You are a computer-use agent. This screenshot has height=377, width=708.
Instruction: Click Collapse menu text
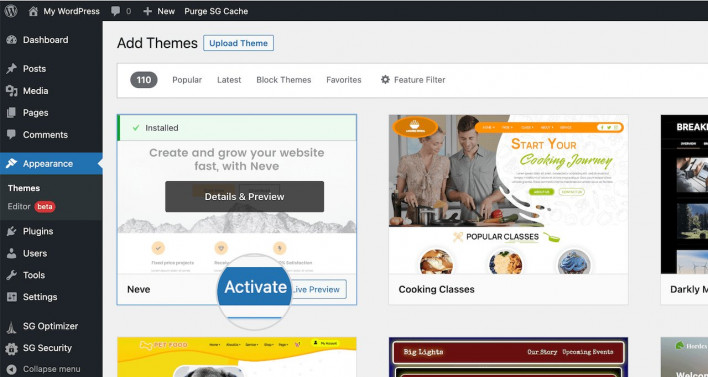click(x=51, y=369)
